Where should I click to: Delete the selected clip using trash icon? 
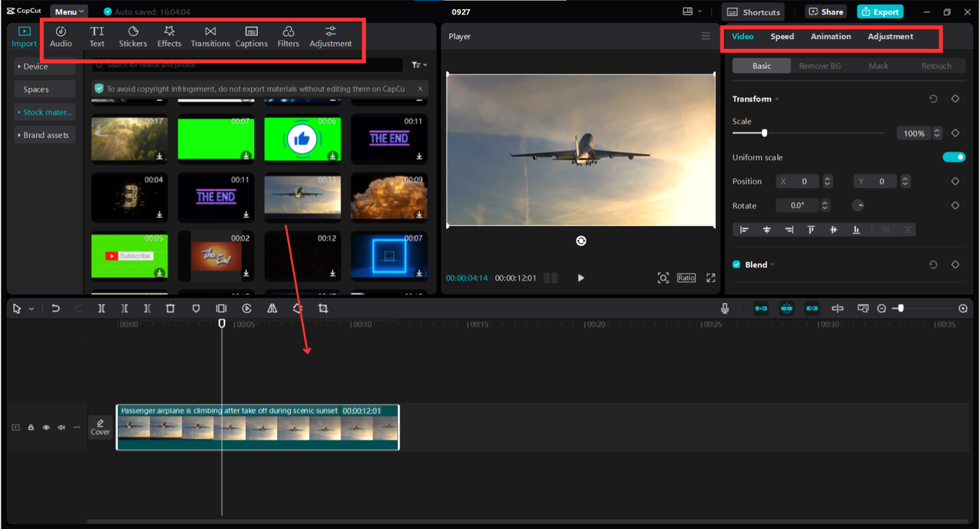171,309
